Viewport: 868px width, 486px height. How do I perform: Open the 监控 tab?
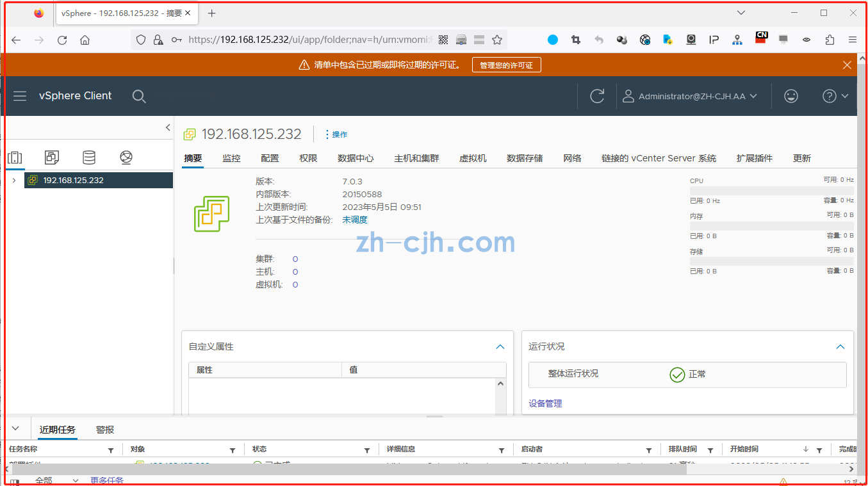pyautogui.click(x=231, y=158)
